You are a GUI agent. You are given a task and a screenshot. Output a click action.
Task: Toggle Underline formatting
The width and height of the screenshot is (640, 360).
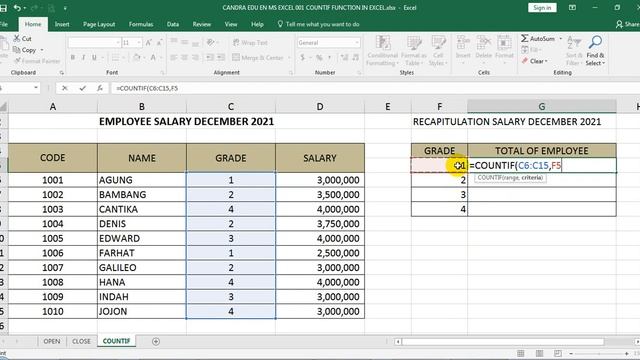94,58
